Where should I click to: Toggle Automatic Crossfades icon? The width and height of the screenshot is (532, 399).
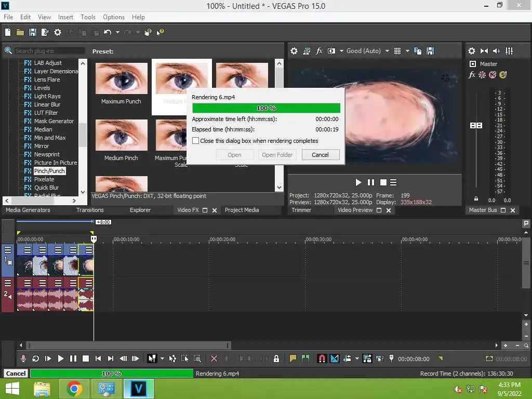(x=335, y=358)
